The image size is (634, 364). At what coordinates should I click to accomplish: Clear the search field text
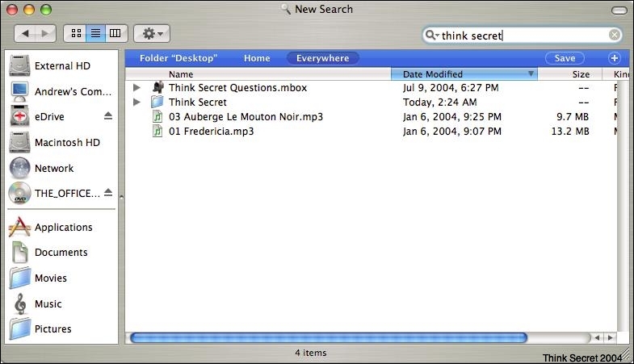tap(614, 36)
